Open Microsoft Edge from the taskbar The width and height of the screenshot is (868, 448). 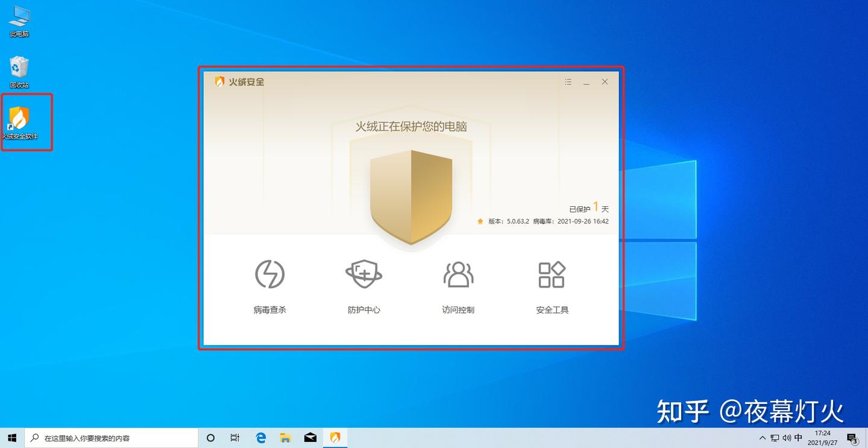(260, 438)
